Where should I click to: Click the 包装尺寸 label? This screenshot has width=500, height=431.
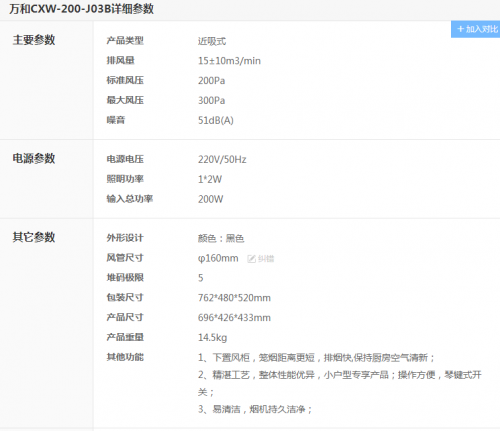pos(125,297)
